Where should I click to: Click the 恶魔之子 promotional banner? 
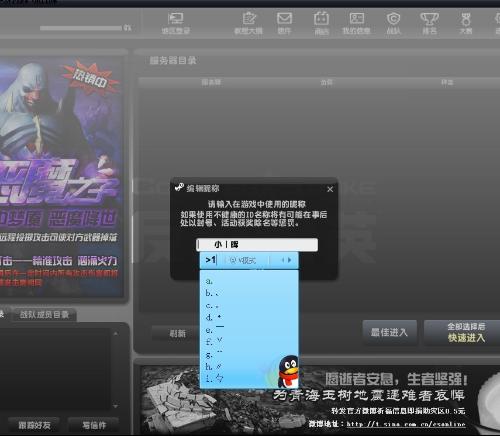tap(61, 177)
